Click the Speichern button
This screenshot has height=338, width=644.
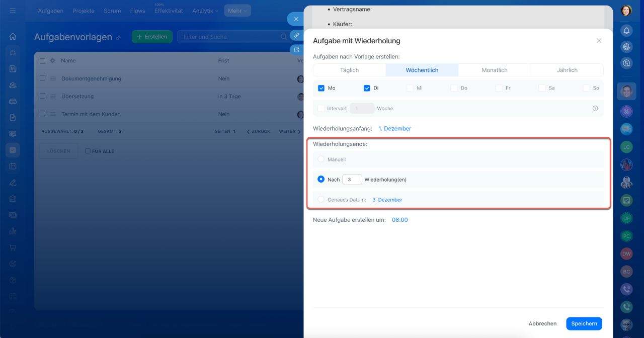[584, 323]
